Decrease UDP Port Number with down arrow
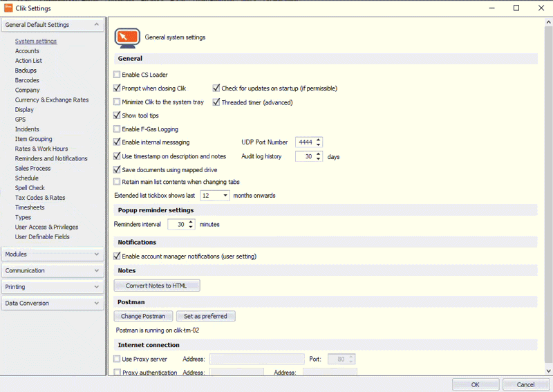Screen dimensions: 553x392 (x=319, y=144)
